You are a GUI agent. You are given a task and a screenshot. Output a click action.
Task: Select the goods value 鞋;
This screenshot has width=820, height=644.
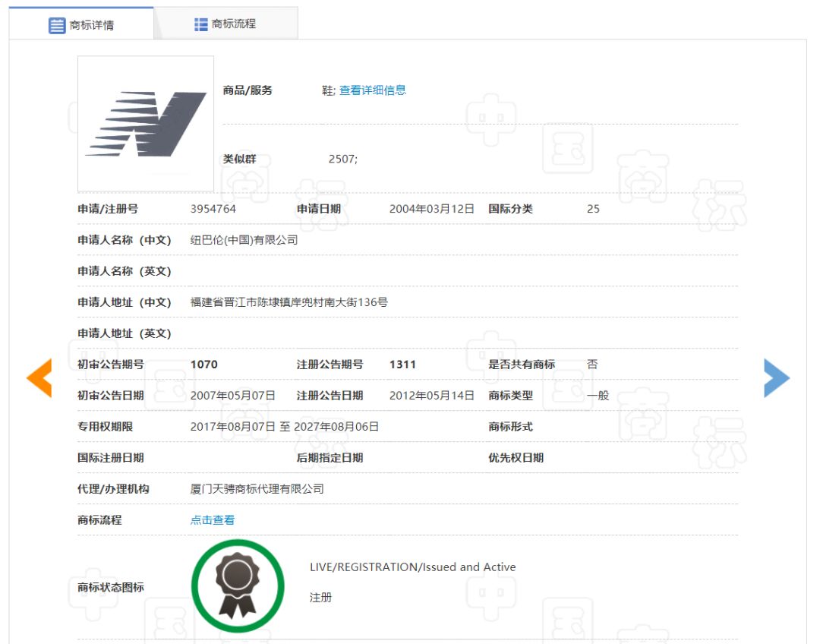point(329,90)
